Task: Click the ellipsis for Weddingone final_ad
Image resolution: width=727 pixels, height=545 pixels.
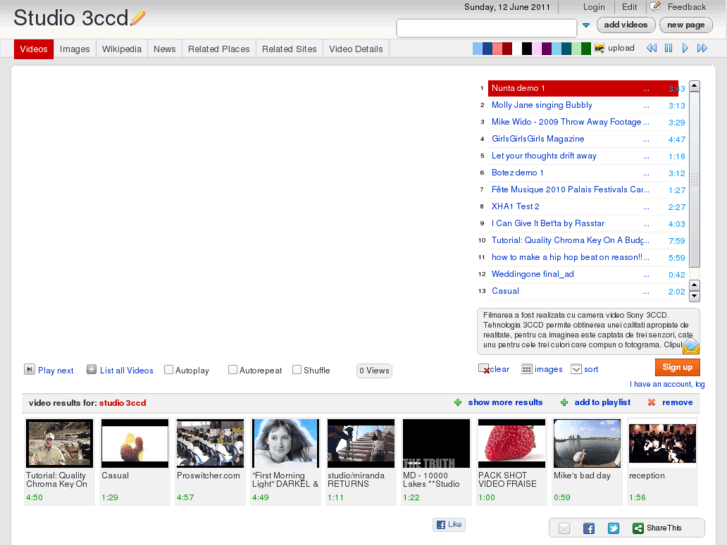Action: [x=646, y=276]
